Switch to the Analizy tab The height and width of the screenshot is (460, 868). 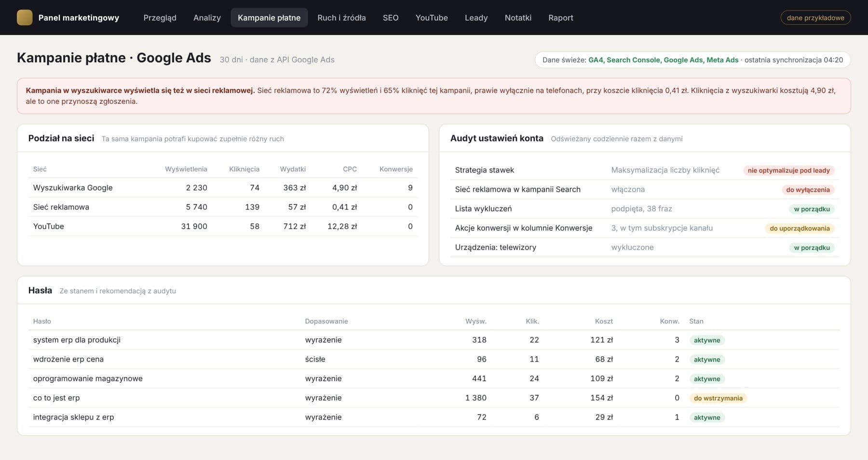pyautogui.click(x=207, y=17)
